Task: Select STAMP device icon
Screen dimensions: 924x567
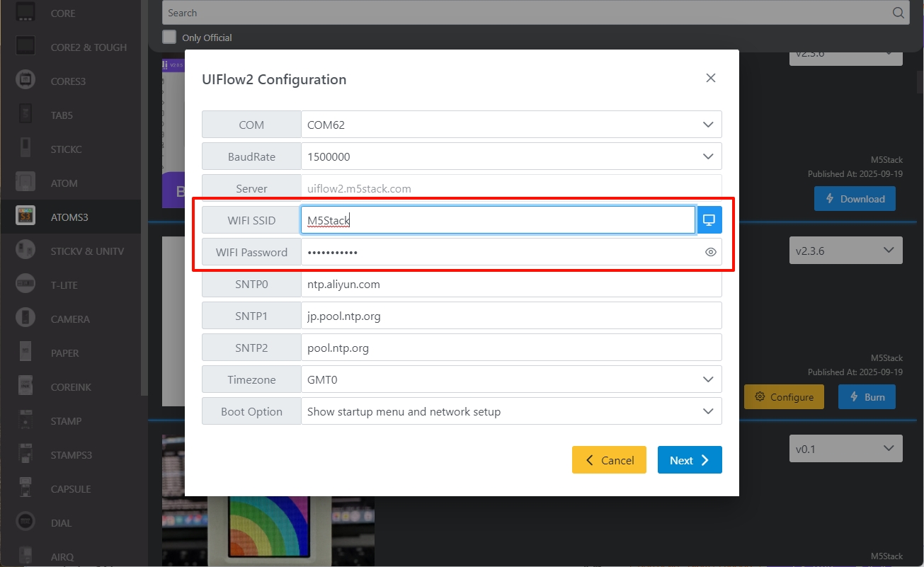Action: point(25,420)
